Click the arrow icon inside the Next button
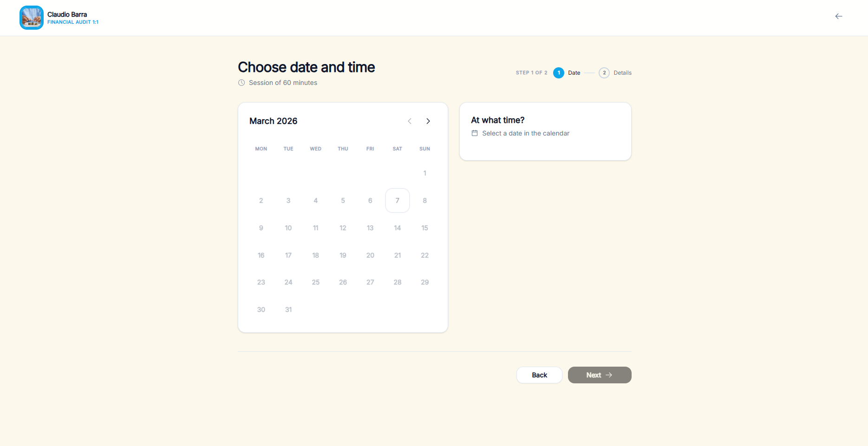Viewport: 868px width, 446px height. coord(610,375)
